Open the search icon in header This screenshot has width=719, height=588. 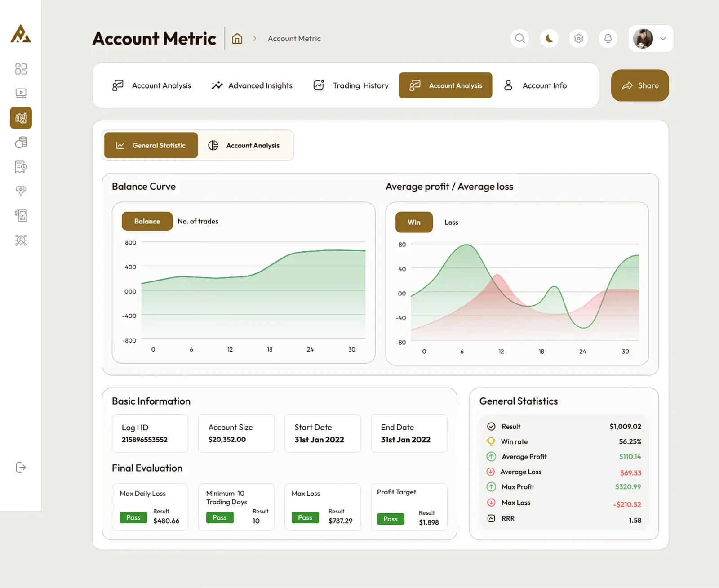[520, 39]
